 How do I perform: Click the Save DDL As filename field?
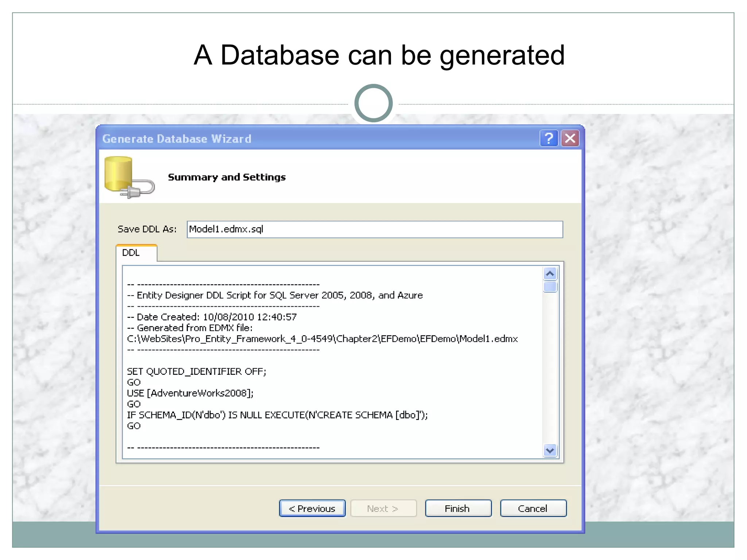pos(374,229)
